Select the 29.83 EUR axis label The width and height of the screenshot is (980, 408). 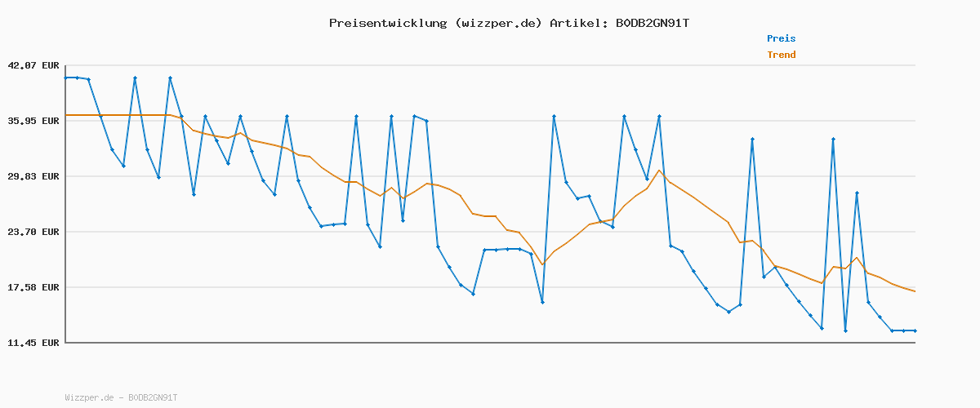[x=33, y=176]
